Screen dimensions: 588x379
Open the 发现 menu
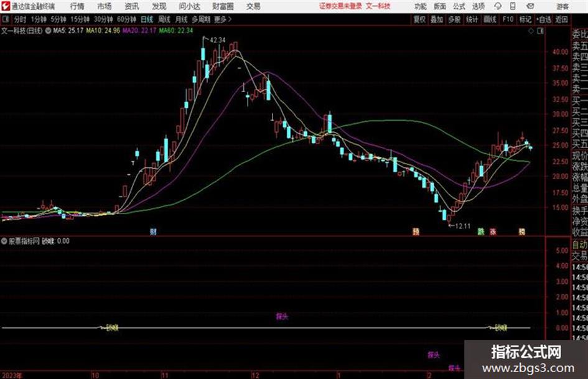click(159, 6)
